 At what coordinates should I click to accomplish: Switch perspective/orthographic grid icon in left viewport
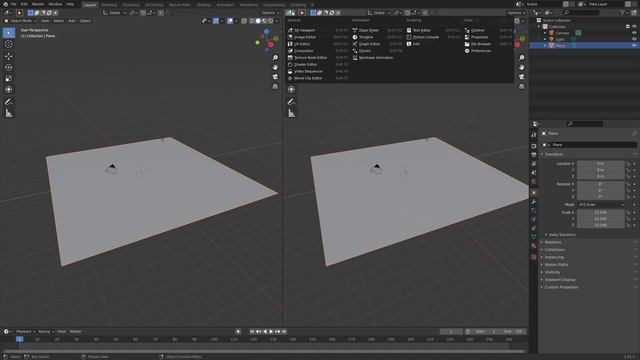[275, 87]
